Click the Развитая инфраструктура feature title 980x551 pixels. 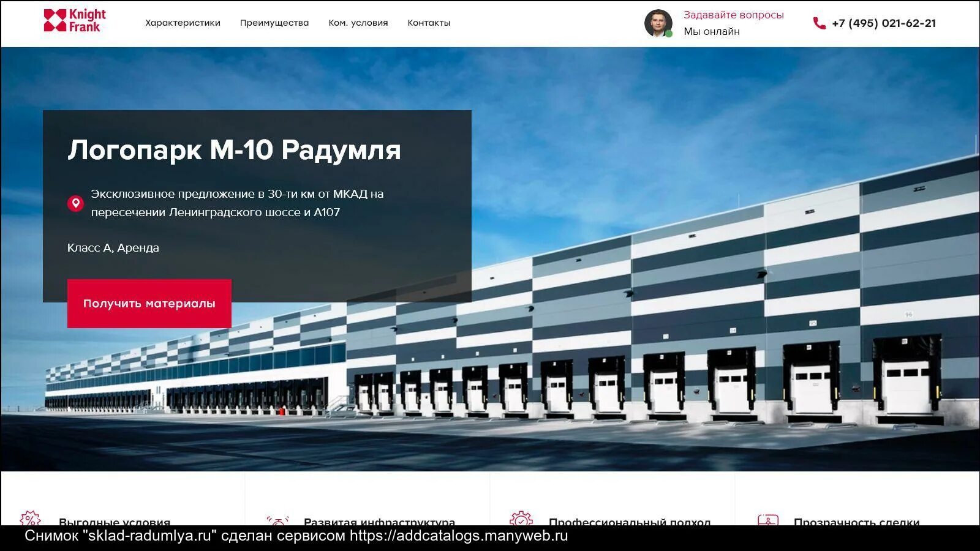point(380,521)
